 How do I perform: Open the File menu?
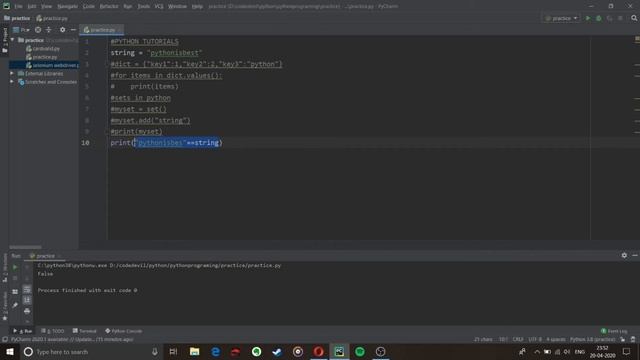[19, 6]
